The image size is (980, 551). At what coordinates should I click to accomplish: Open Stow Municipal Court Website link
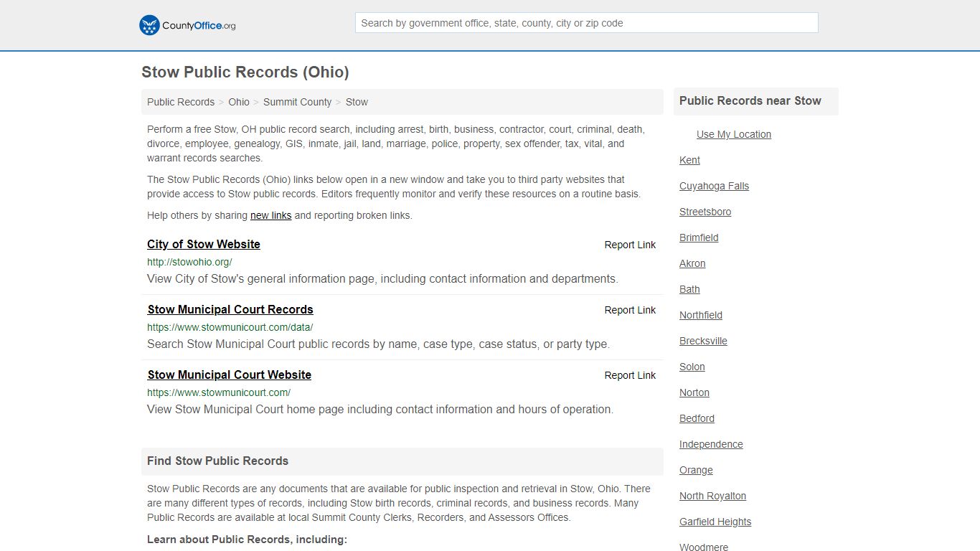(230, 375)
